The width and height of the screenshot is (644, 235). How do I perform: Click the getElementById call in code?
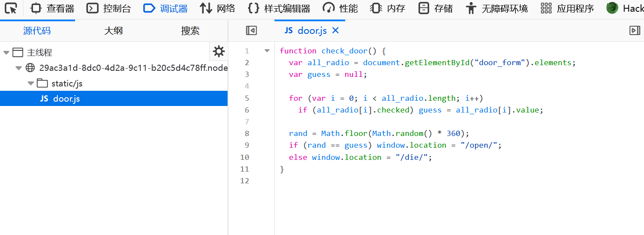(437, 63)
